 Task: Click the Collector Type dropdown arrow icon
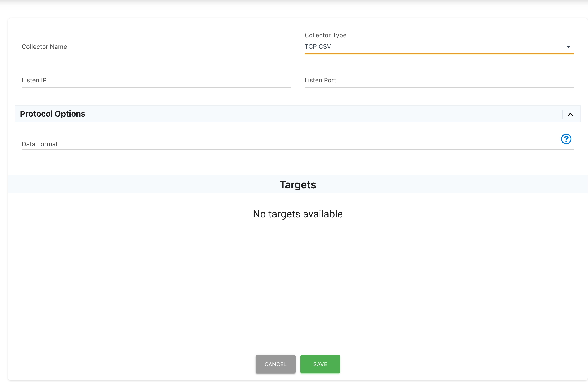point(569,47)
